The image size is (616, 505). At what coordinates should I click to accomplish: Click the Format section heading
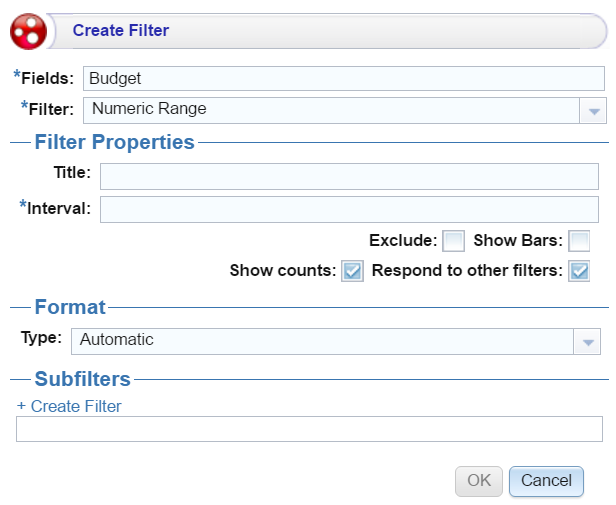pos(70,307)
